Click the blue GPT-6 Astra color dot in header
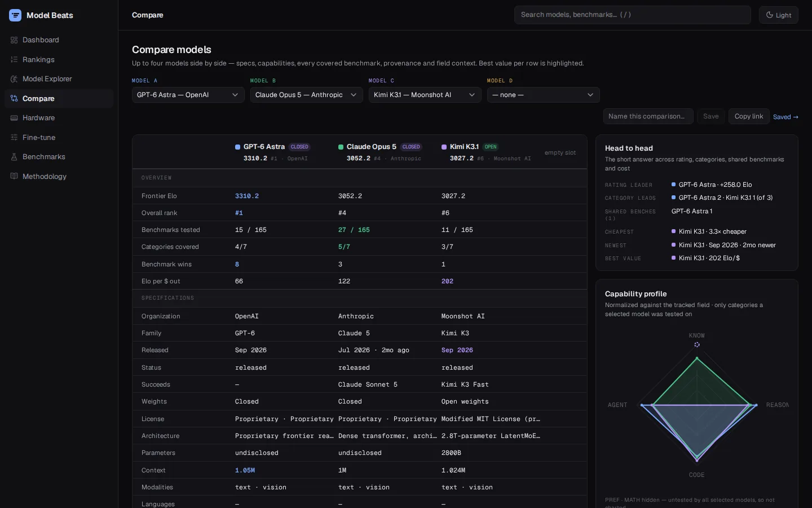The height and width of the screenshot is (508, 812). point(238,147)
